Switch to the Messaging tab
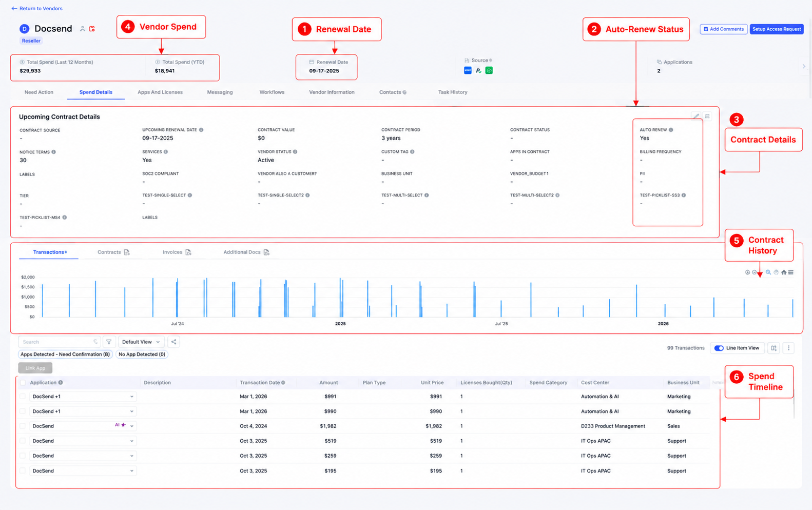Screen dimensions: 812x510 click(220, 92)
